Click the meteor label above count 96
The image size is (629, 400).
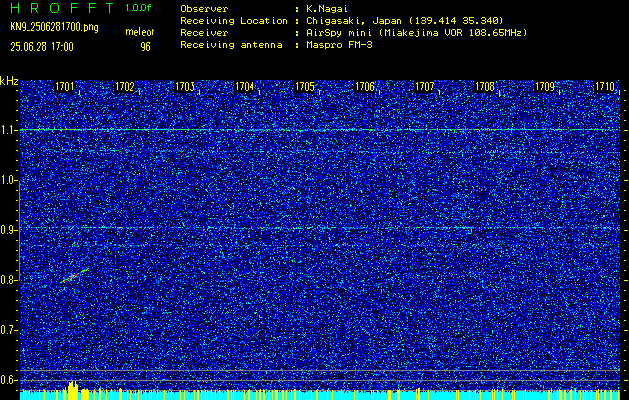click(140, 32)
